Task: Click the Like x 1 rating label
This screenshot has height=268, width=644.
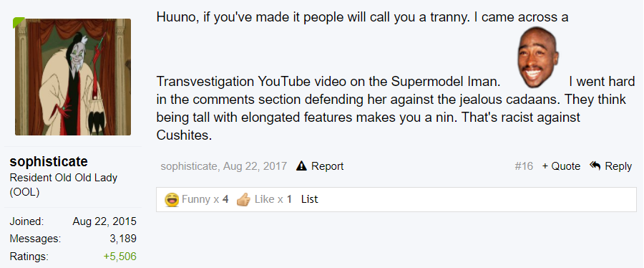Action: [x=273, y=199]
